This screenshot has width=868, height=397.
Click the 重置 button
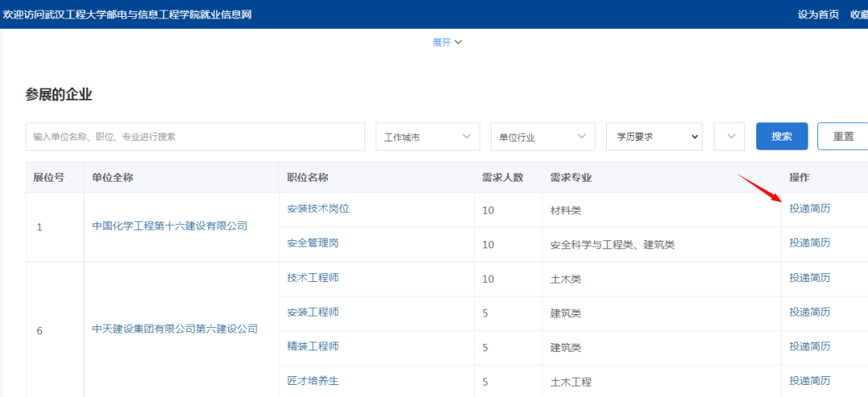coord(842,136)
